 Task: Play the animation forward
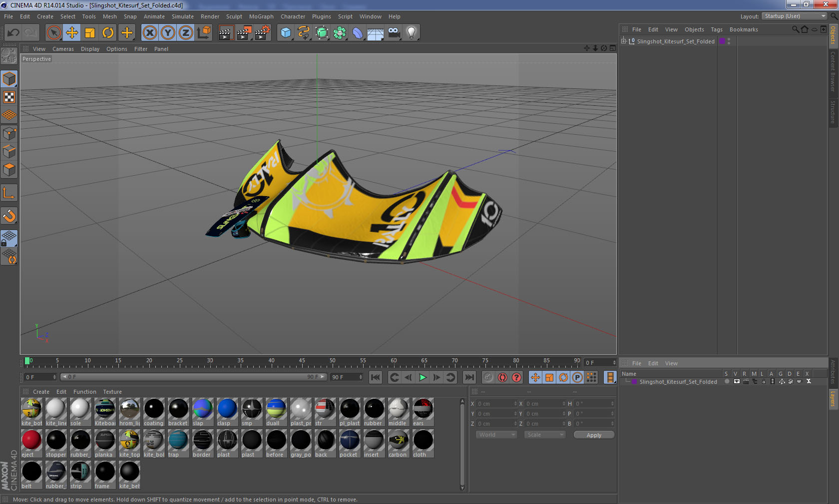(x=422, y=377)
